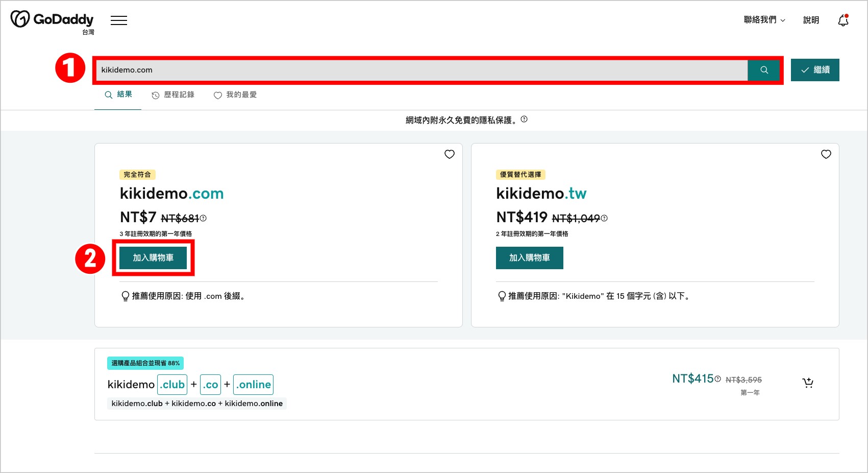Click the magnifier search button
Image resolution: width=868 pixels, height=473 pixels.
(x=764, y=70)
